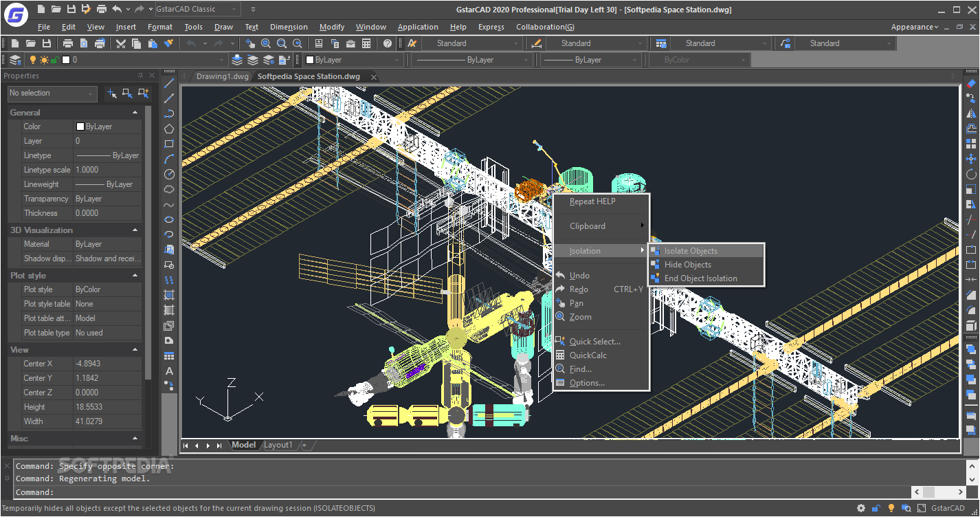
Task: Select the Move modify tool
Action: tap(971, 159)
